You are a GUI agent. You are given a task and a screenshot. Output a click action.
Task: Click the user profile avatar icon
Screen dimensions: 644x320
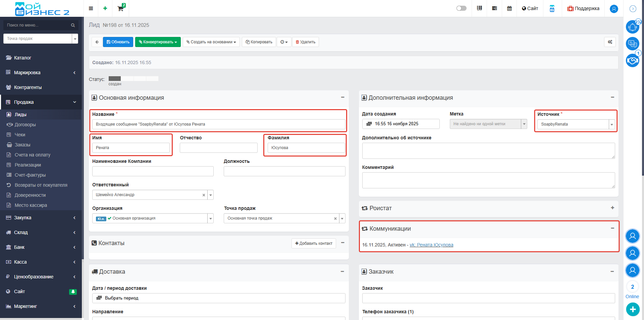point(614,9)
